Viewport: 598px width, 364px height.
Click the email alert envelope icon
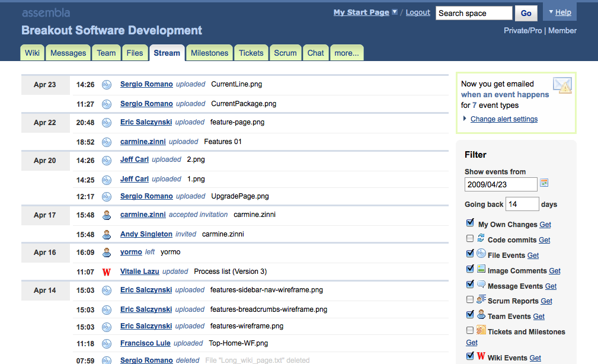pos(562,86)
